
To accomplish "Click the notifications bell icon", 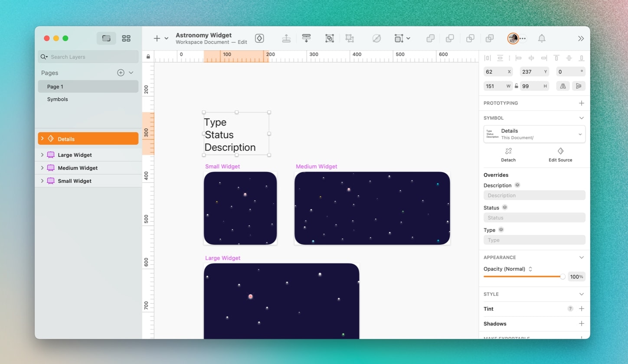I will click(542, 39).
